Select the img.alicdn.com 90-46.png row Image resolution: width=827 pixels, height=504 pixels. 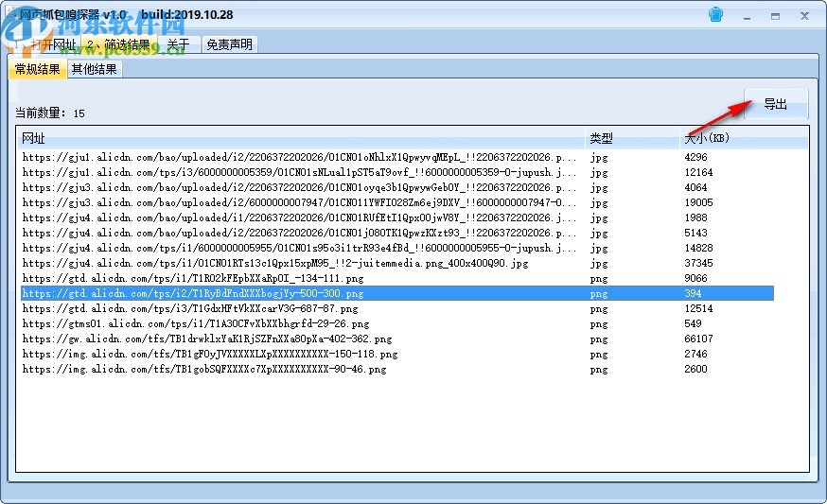pos(397,369)
